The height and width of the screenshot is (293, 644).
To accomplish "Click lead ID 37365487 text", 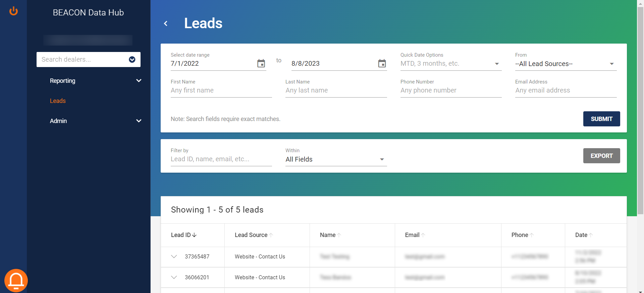I will [x=197, y=256].
